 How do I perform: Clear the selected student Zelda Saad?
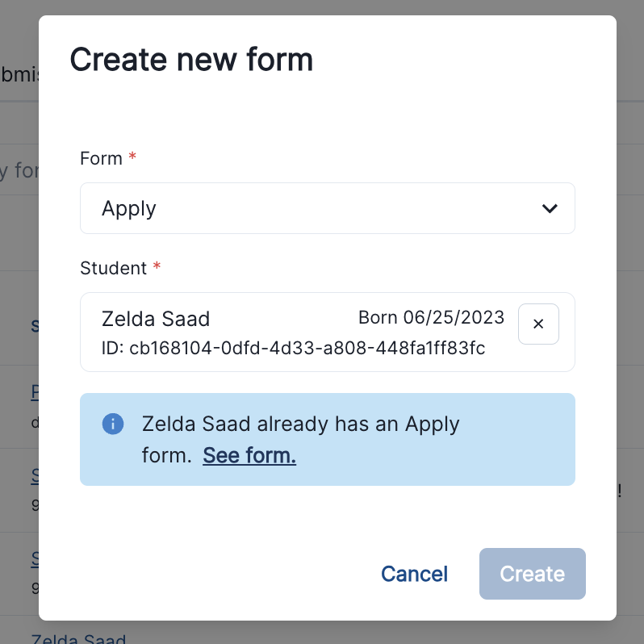(x=538, y=324)
